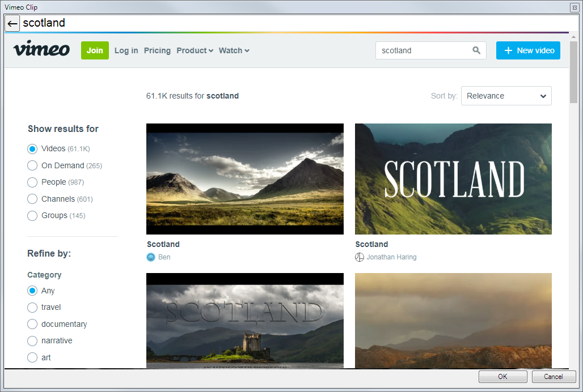Click Log in
The height and width of the screenshot is (392, 583).
coord(126,50)
